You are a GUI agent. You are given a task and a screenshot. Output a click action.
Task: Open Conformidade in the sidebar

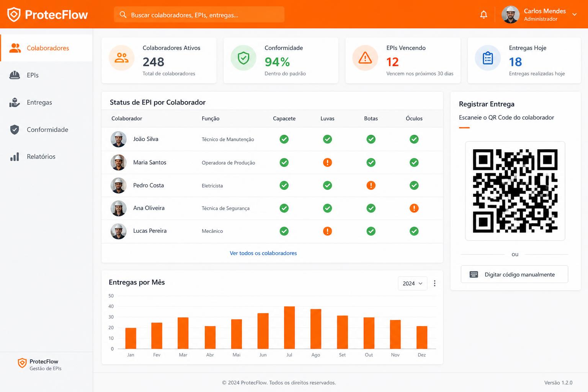point(46,129)
